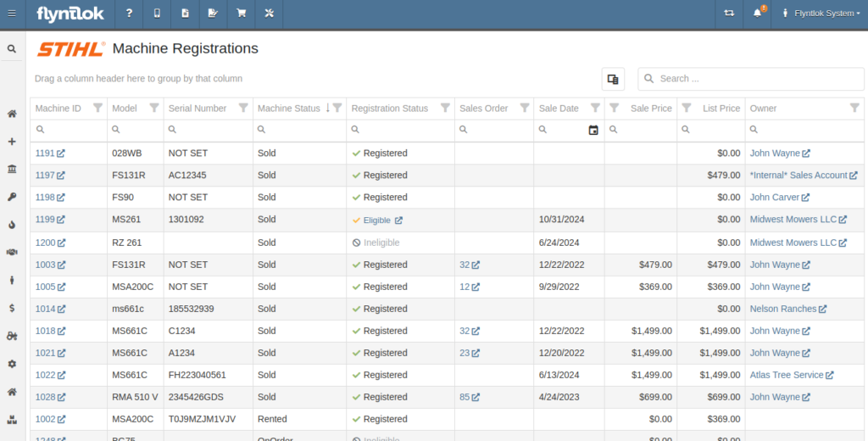Open sales order 23 link
The image size is (868, 441).
pos(470,353)
